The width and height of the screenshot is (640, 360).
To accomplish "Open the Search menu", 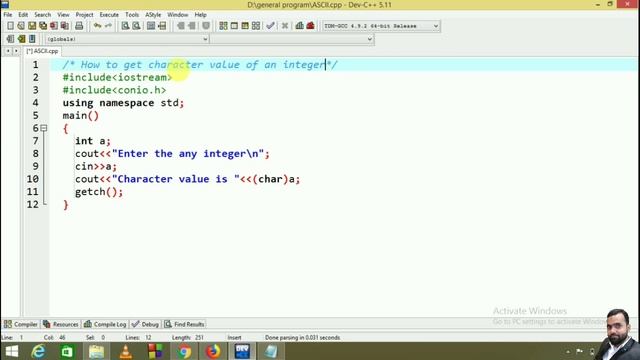I will tap(42, 15).
